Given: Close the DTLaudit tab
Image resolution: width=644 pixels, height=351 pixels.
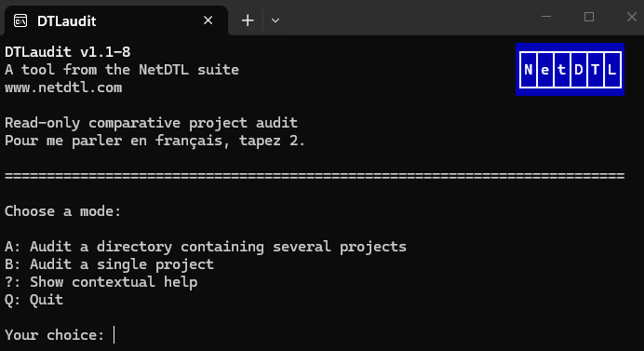Looking at the screenshot, I should click(208, 20).
